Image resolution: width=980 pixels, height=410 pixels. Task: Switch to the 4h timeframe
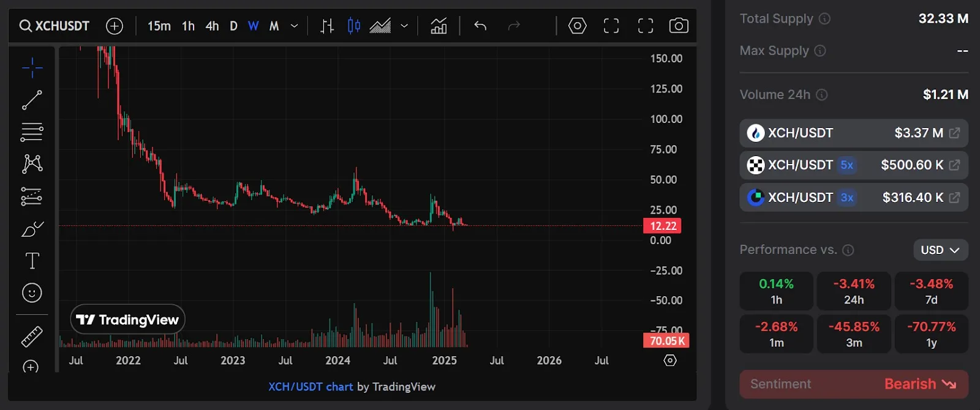pos(212,26)
